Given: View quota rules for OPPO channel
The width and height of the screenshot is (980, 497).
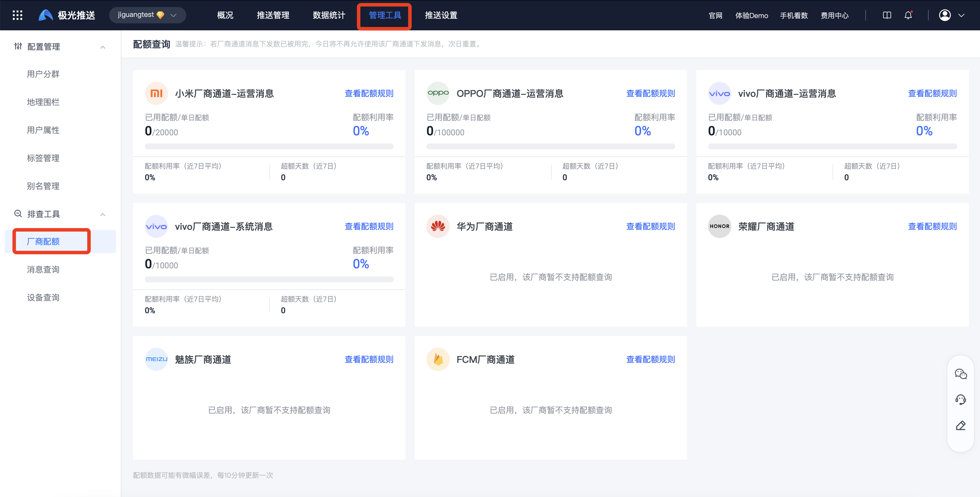Looking at the screenshot, I should [650, 93].
